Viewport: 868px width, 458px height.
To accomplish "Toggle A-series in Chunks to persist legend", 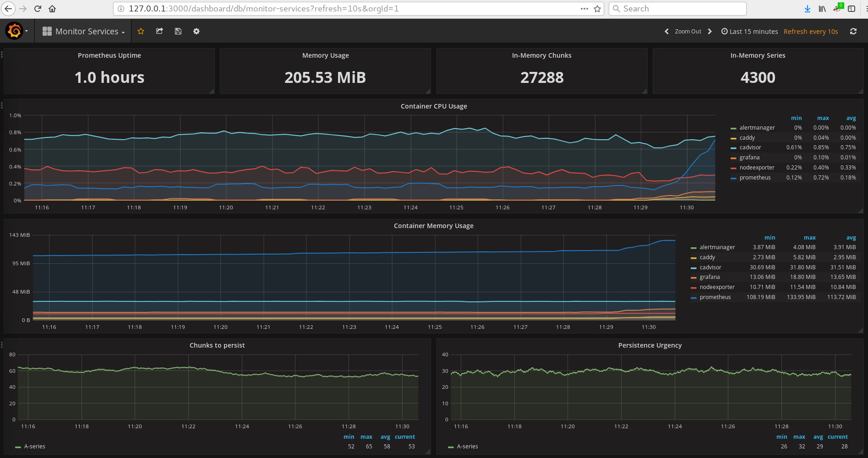I will pyautogui.click(x=34, y=447).
